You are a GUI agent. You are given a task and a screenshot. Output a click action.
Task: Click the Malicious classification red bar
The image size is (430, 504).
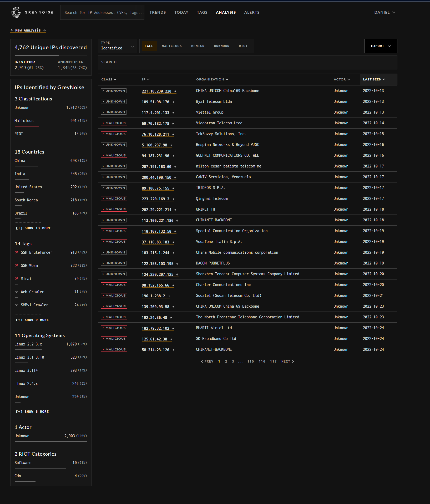click(27, 126)
